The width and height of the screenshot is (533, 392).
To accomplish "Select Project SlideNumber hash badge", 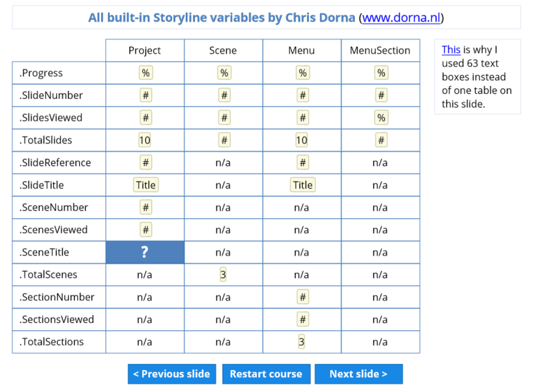I will (145, 95).
